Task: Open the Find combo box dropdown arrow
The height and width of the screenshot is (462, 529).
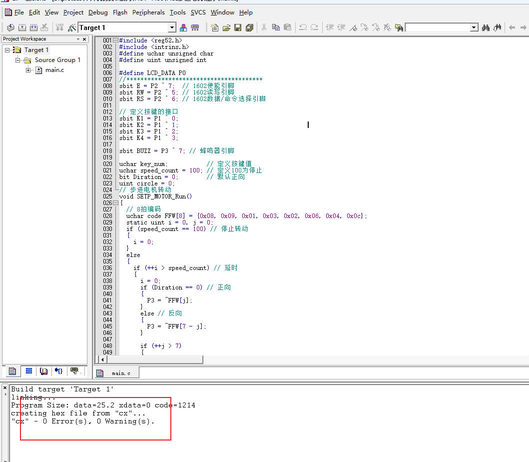Action: [x=474, y=28]
